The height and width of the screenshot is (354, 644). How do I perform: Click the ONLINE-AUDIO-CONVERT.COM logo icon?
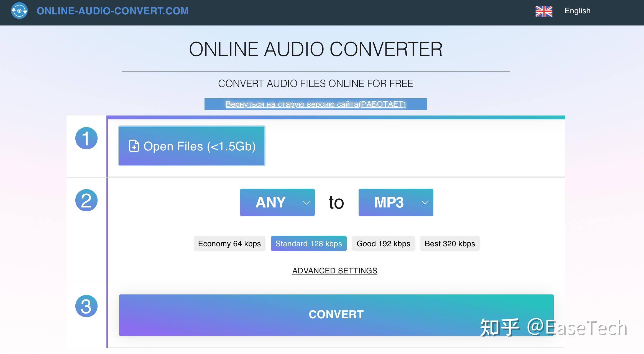pyautogui.click(x=19, y=11)
